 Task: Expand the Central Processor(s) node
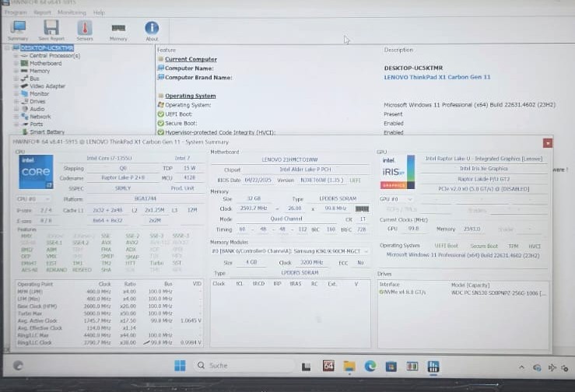click(16, 56)
